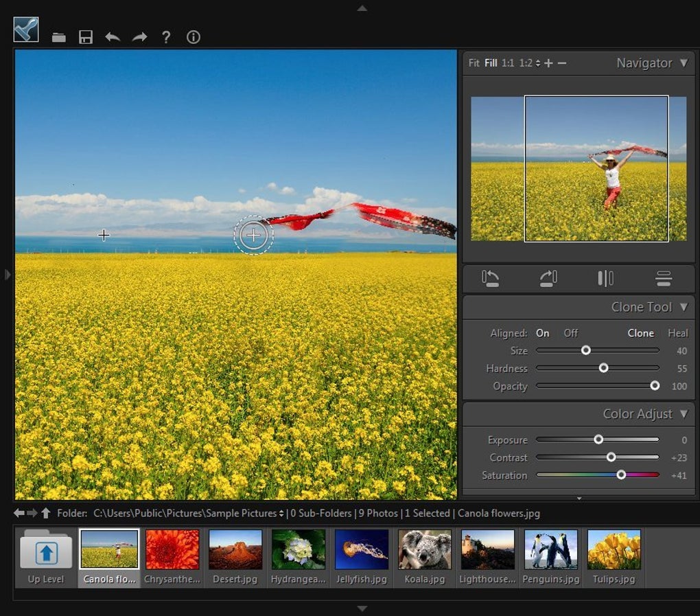Set Aligned to On
700x616 pixels.
pos(542,333)
